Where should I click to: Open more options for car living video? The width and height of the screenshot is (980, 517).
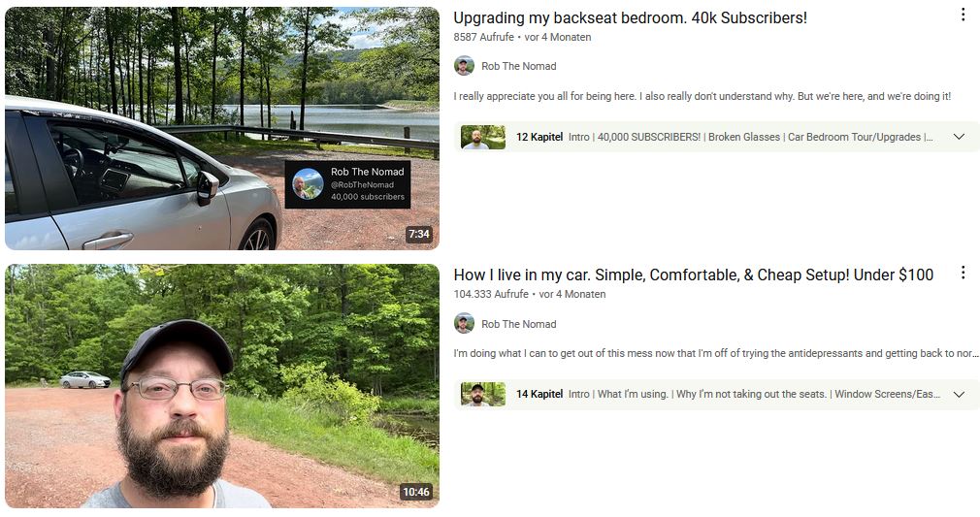pyautogui.click(x=963, y=272)
